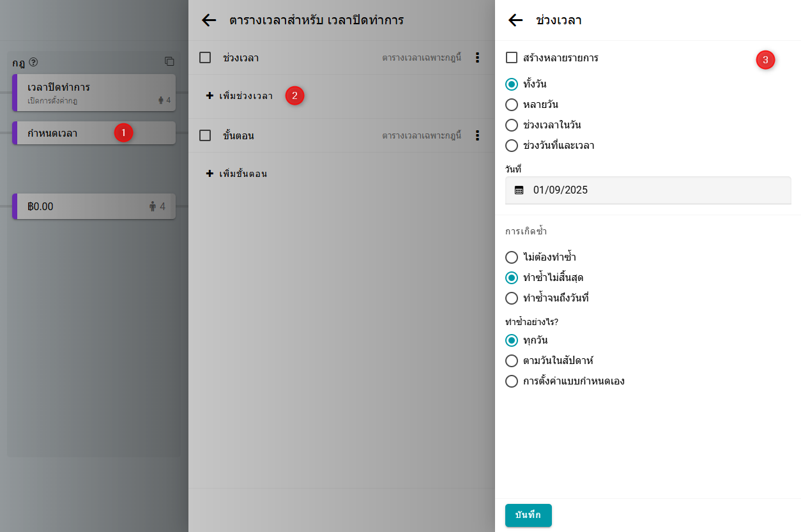Click plus icon for เพิ่มขั้นตอน
The height and width of the screenshot is (532, 801).
point(210,174)
